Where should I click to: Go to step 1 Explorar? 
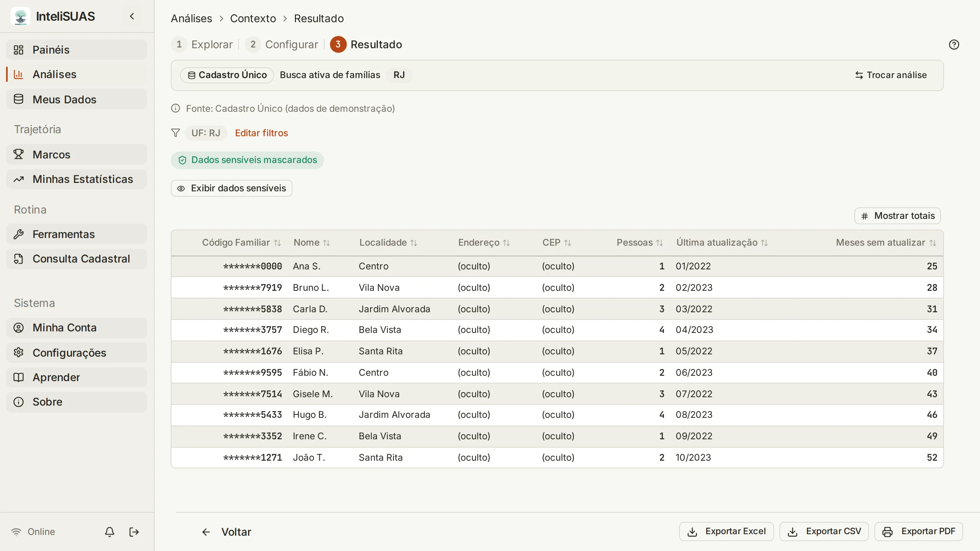click(x=202, y=45)
